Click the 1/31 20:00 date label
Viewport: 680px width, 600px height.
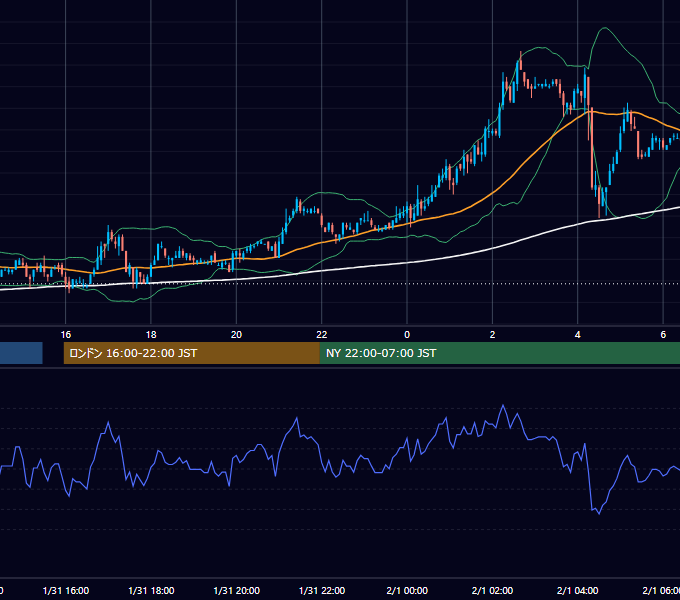(237, 590)
